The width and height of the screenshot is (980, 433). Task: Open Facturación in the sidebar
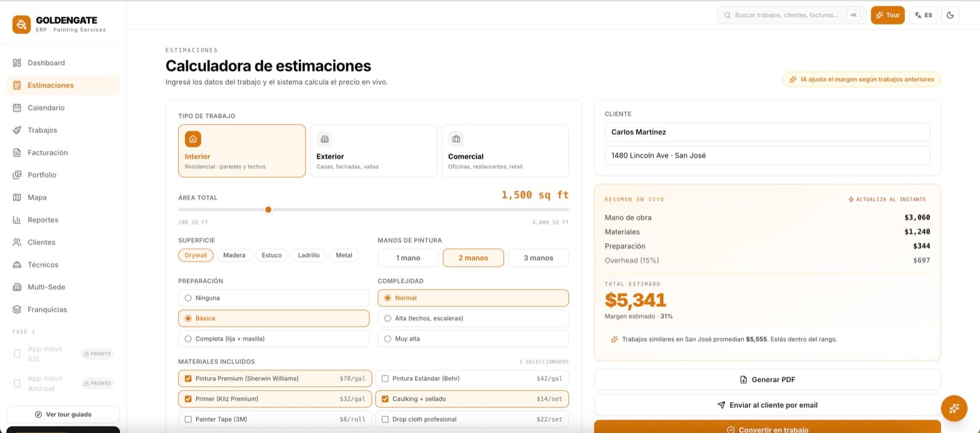tap(63, 152)
